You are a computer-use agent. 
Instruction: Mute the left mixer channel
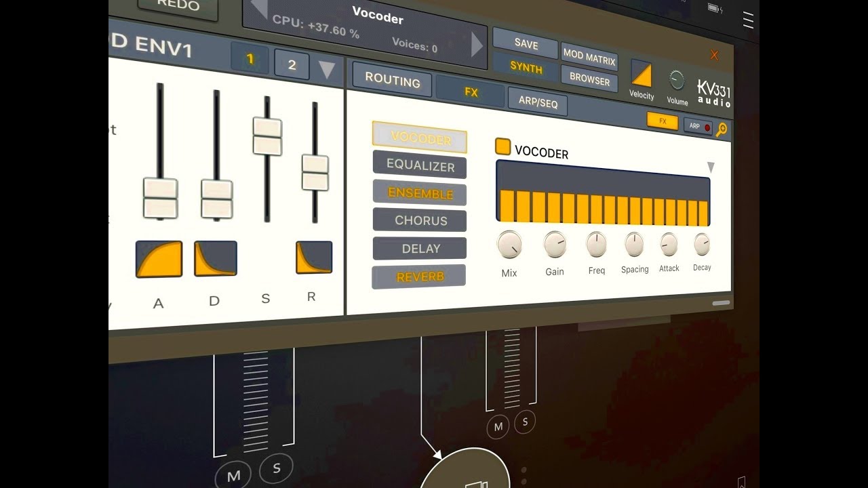coord(233,476)
